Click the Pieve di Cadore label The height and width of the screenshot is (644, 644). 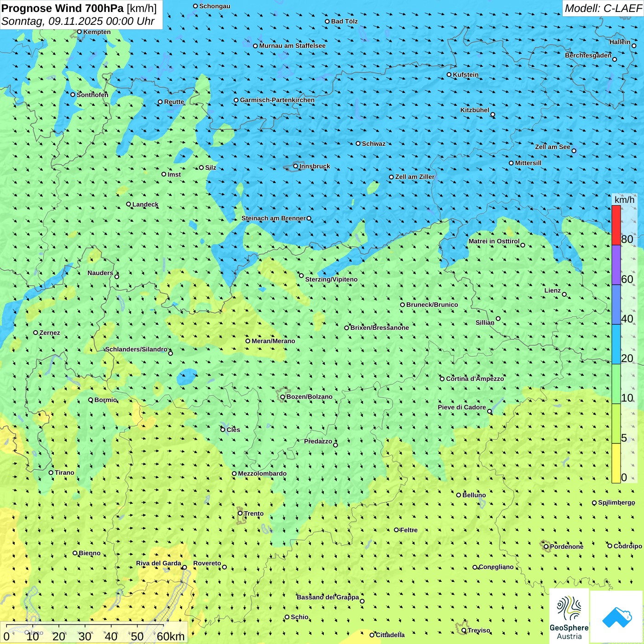point(462,407)
